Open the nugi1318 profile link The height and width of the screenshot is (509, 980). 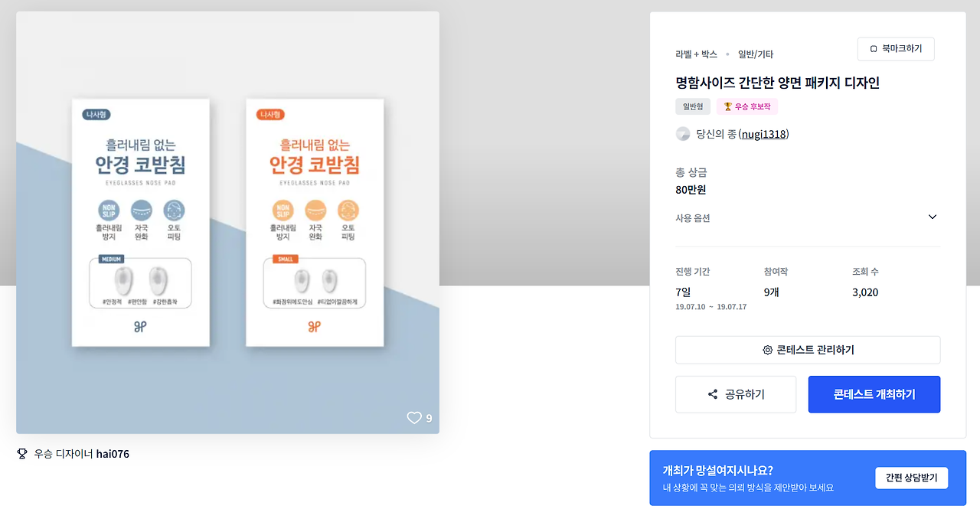pos(763,134)
